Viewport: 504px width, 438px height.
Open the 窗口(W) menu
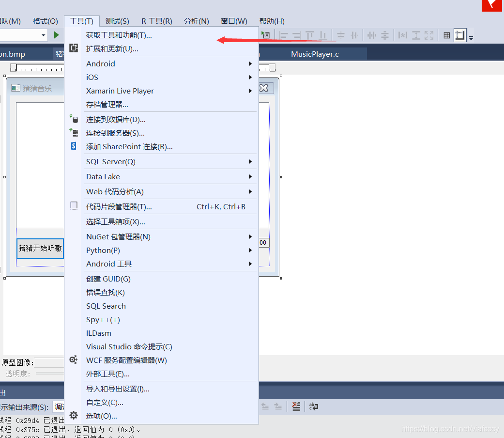(234, 21)
